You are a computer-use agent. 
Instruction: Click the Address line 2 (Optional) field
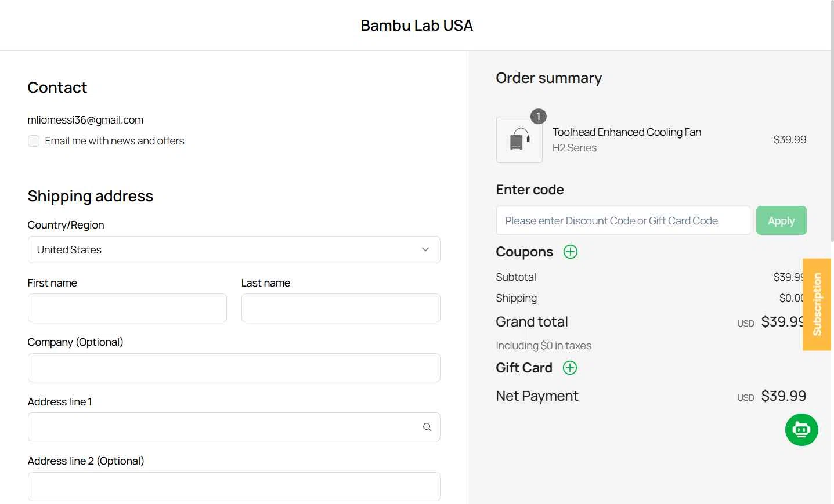click(234, 487)
